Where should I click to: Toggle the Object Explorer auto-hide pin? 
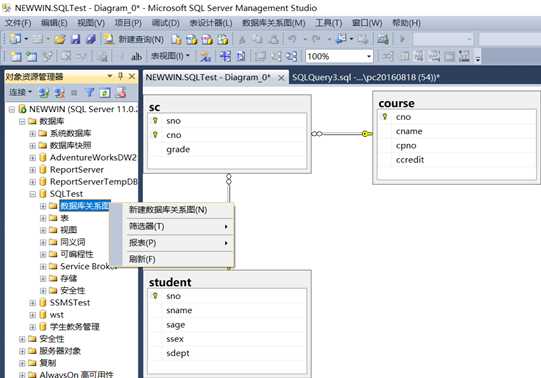click(120, 76)
